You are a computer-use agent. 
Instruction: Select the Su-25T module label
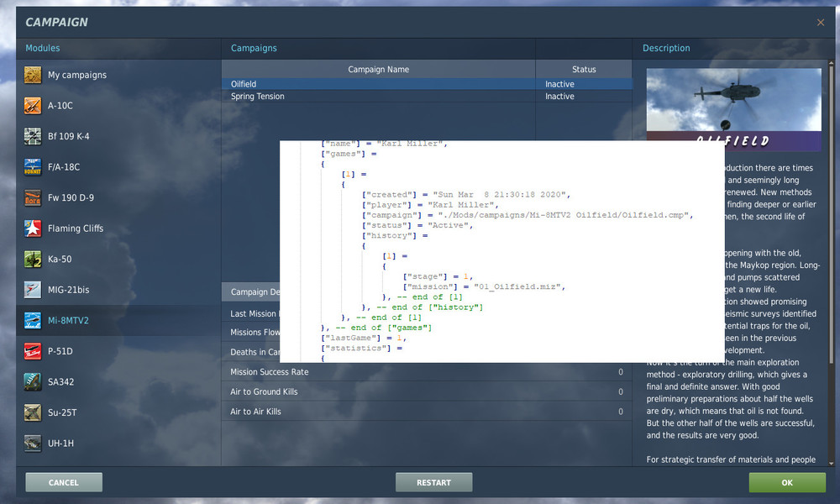(x=62, y=412)
